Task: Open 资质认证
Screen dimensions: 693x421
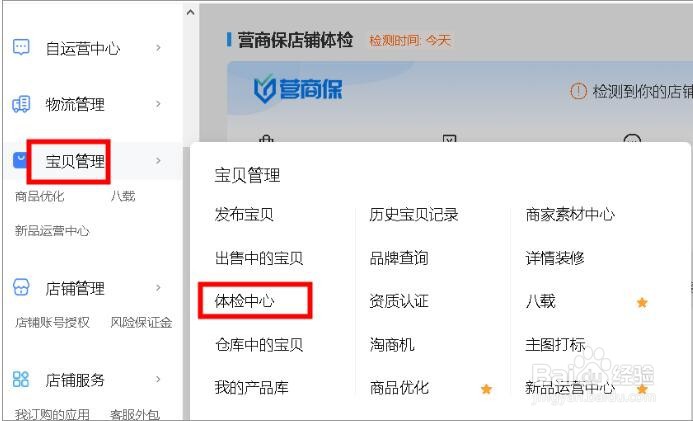Action: (x=399, y=301)
